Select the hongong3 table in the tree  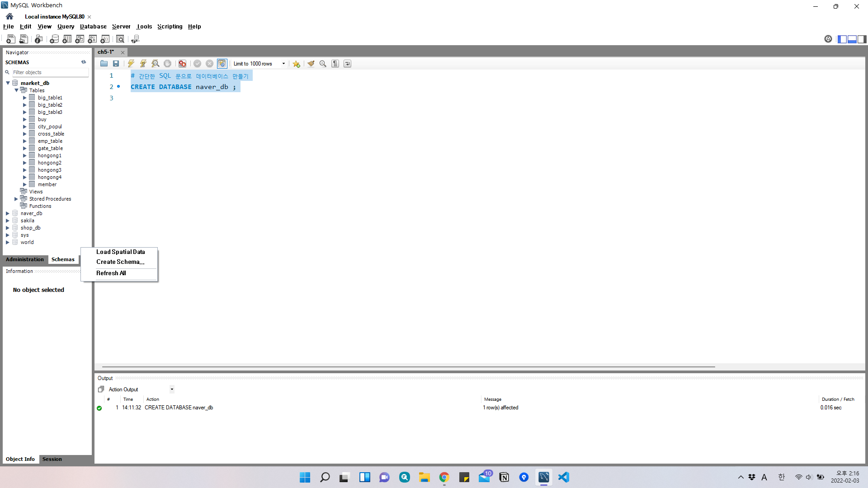[x=49, y=170]
